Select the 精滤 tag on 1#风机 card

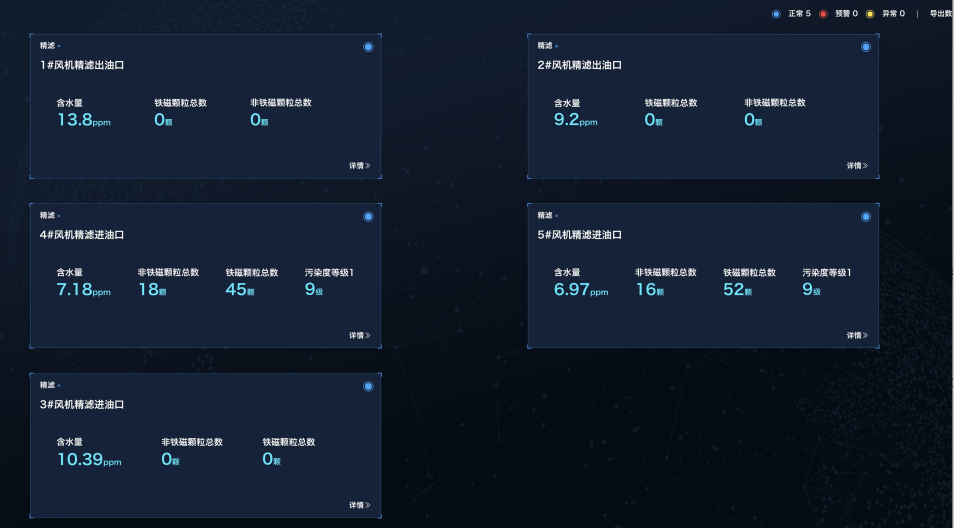click(47, 45)
